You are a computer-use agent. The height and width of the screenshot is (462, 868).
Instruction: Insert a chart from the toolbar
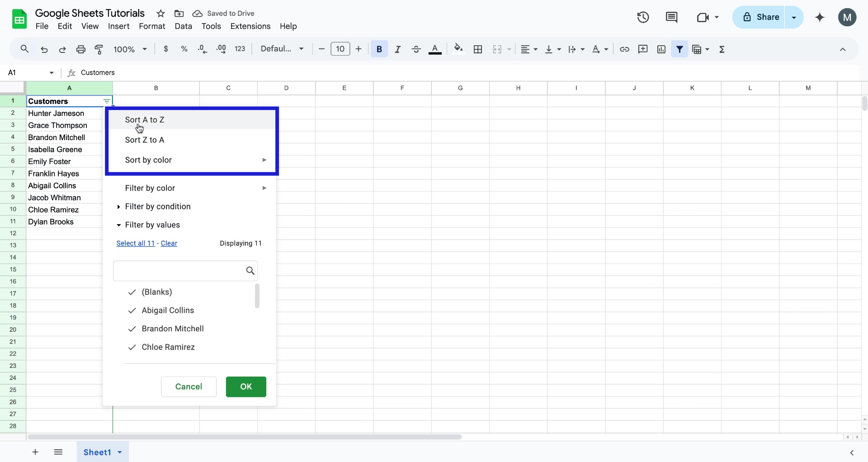tap(661, 49)
